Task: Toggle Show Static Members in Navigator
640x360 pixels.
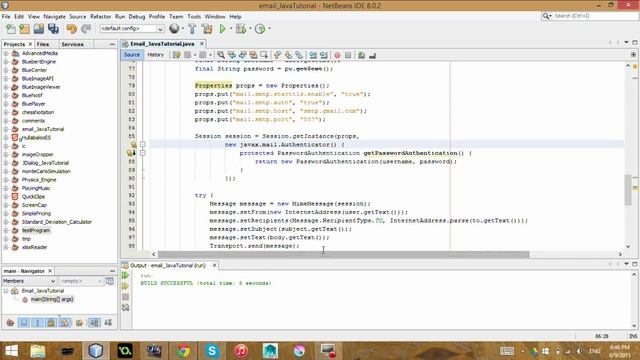Action: (38, 323)
